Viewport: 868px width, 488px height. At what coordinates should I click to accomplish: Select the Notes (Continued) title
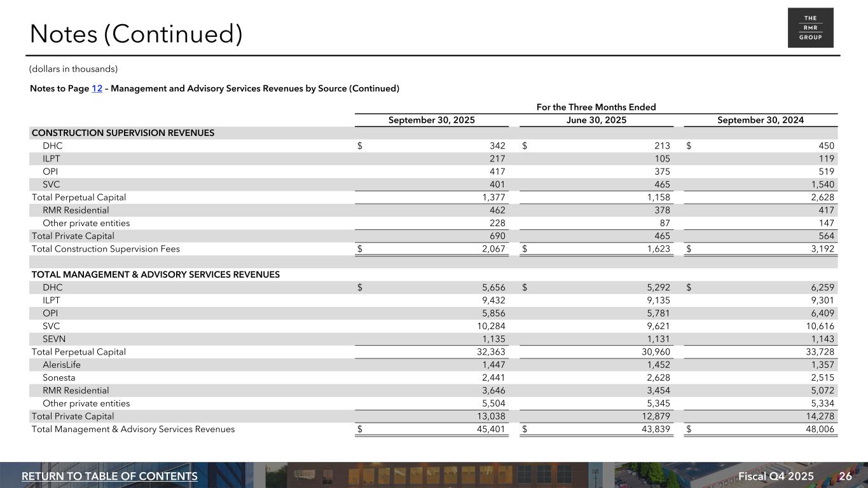point(136,34)
